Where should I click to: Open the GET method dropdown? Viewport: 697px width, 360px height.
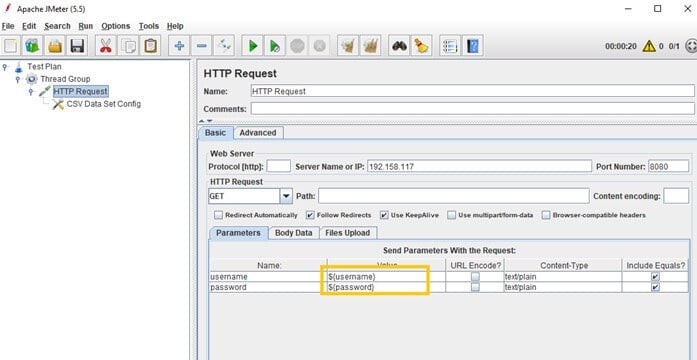[x=286, y=196]
